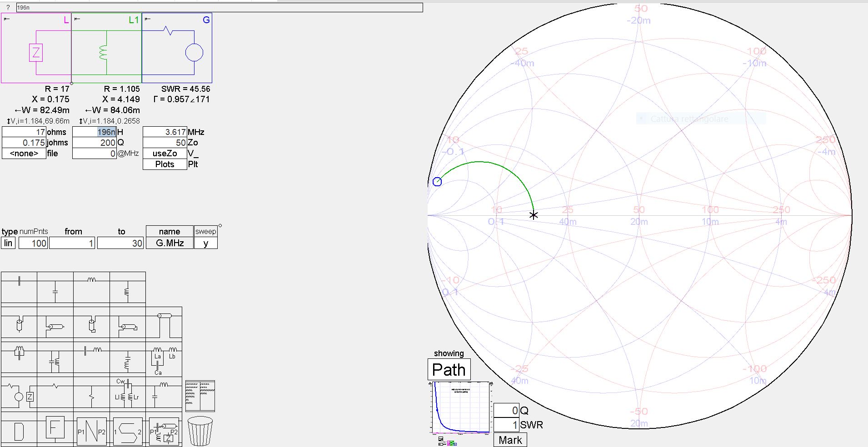
Task: Select the blue G generator block
Action: coord(177,48)
